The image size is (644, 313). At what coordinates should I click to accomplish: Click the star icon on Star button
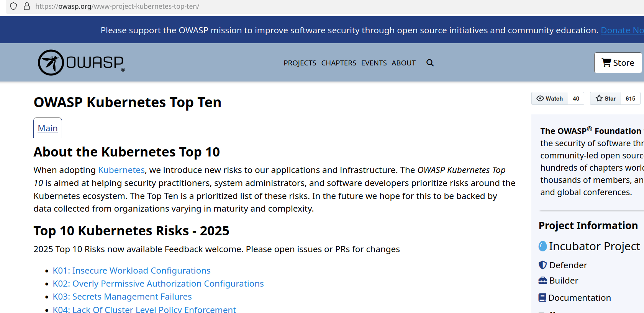(599, 98)
